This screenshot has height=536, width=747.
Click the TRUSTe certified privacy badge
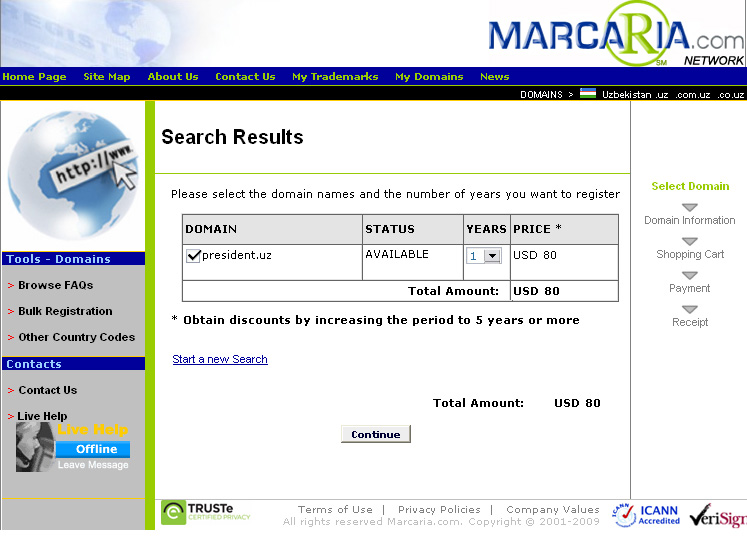[207, 512]
